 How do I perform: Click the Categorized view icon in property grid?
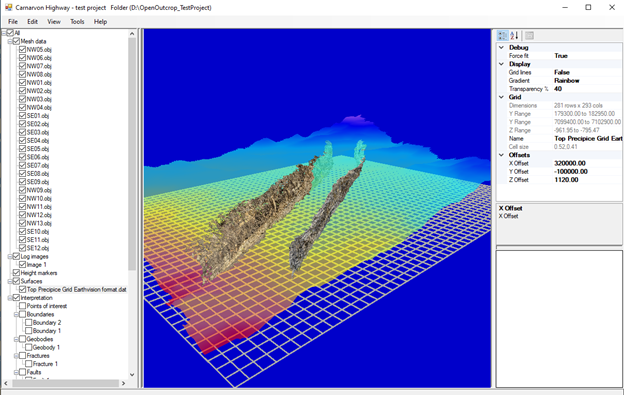(503, 36)
